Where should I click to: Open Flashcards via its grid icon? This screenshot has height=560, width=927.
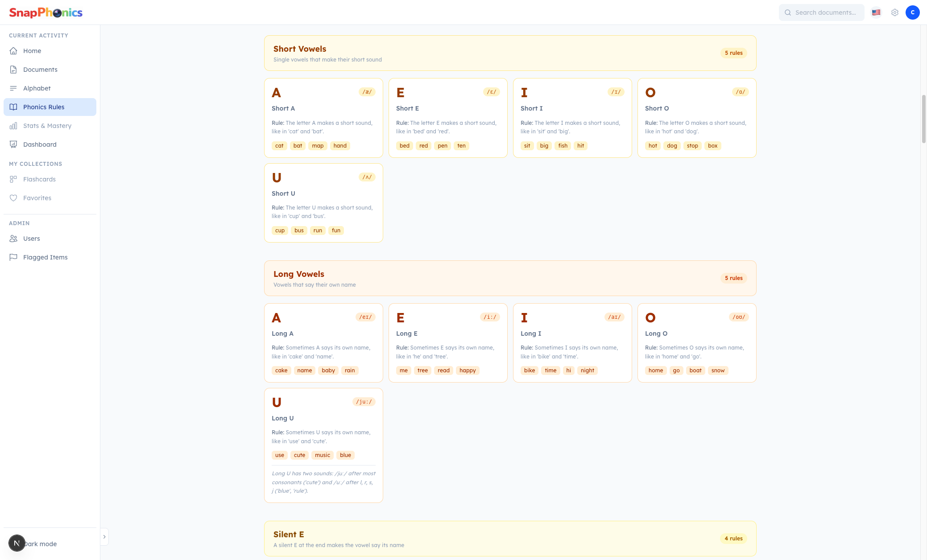[x=13, y=179]
